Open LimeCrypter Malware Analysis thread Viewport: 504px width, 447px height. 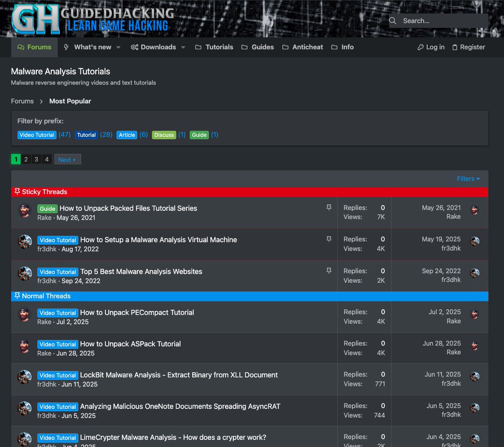click(173, 437)
